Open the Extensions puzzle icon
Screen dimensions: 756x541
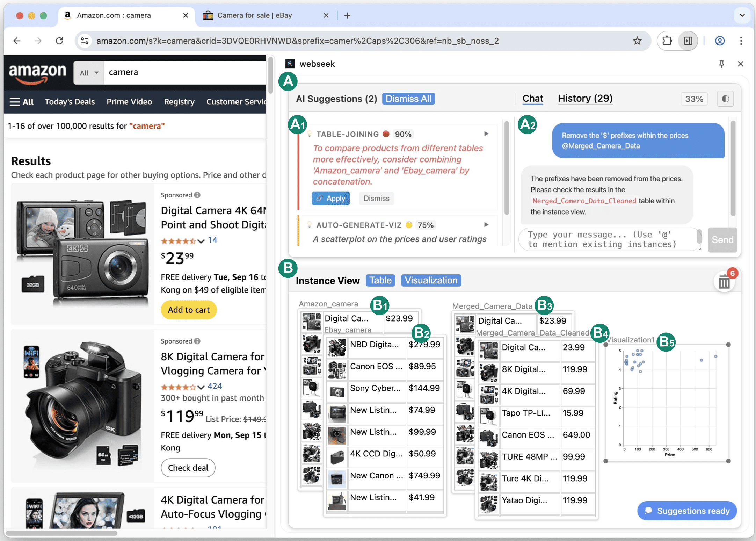(x=667, y=41)
